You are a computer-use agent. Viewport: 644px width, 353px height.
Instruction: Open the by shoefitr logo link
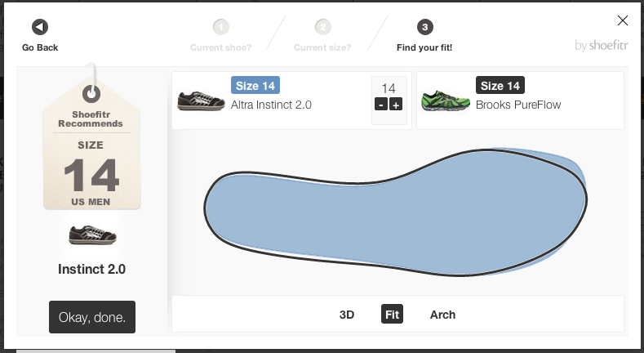602,45
